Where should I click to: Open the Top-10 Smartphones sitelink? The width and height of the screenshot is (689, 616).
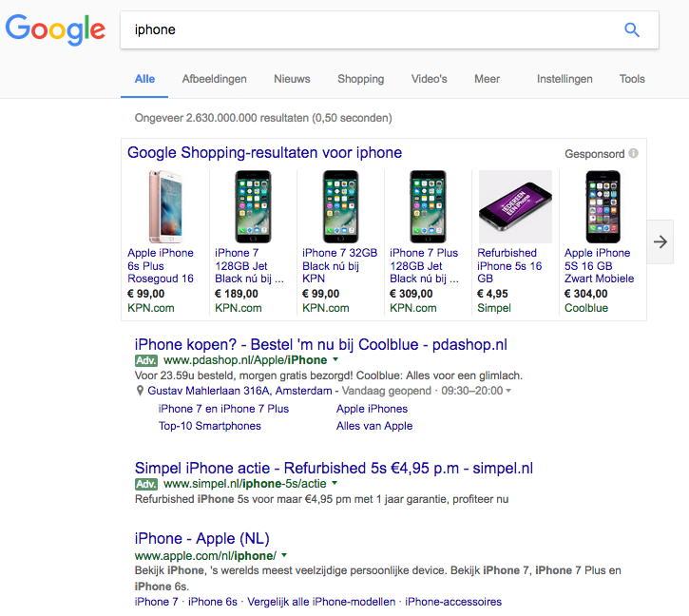[x=210, y=426]
